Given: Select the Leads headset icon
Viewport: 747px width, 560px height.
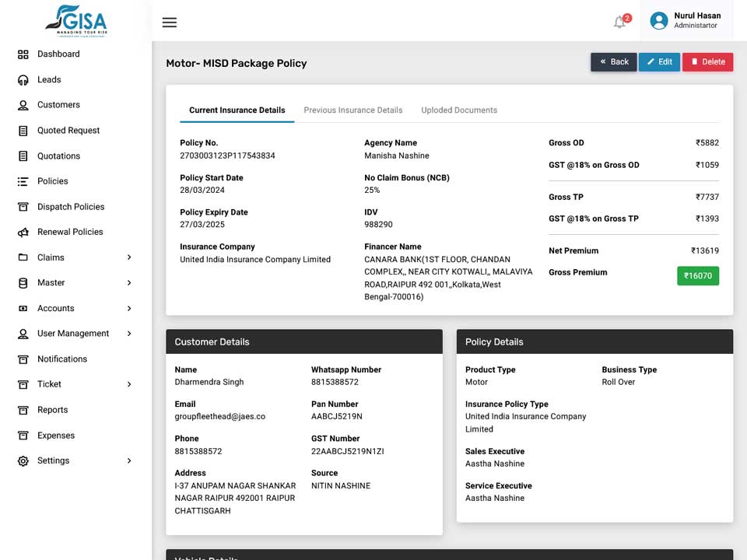Looking at the screenshot, I should tap(23, 80).
